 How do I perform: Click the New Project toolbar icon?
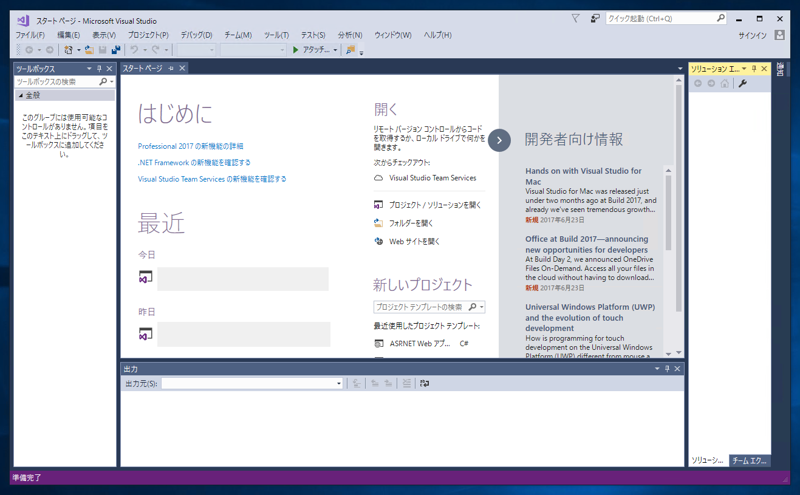pos(68,50)
